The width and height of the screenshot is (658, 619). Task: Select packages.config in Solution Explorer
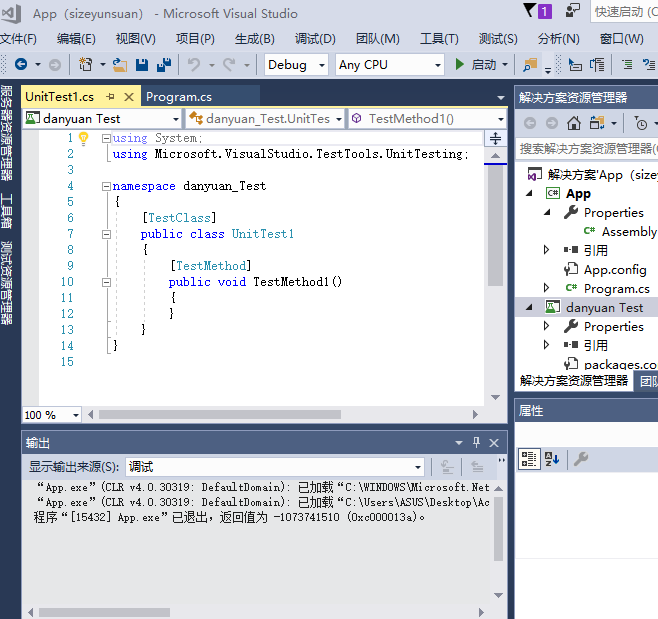[x=620, y=364]
